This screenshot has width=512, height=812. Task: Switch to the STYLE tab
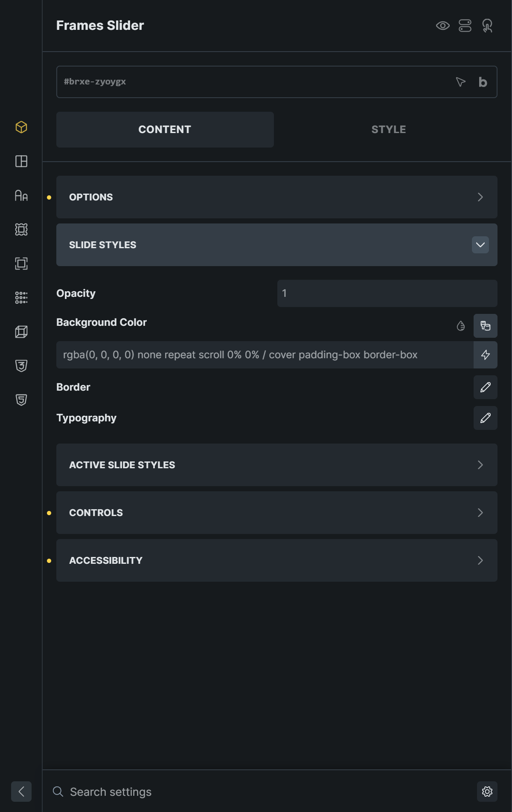[389, 130]
